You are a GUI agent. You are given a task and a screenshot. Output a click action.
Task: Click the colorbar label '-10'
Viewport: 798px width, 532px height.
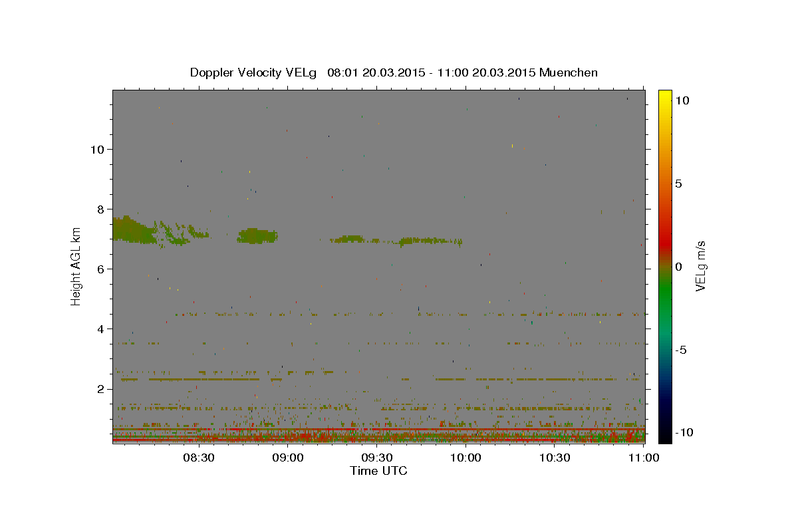pyautogui.click(x=684, y=433)
